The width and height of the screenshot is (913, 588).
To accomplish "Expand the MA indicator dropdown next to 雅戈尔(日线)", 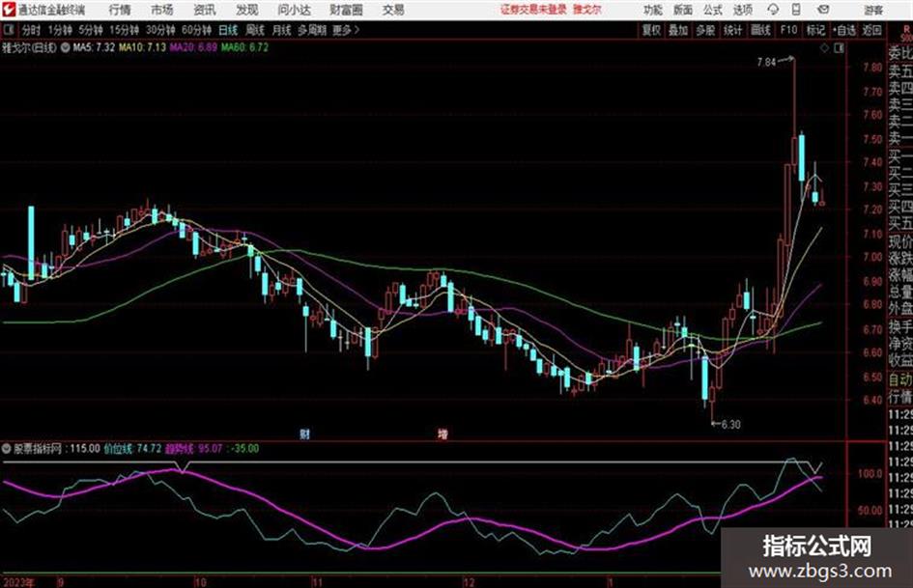I will point(66,47).
